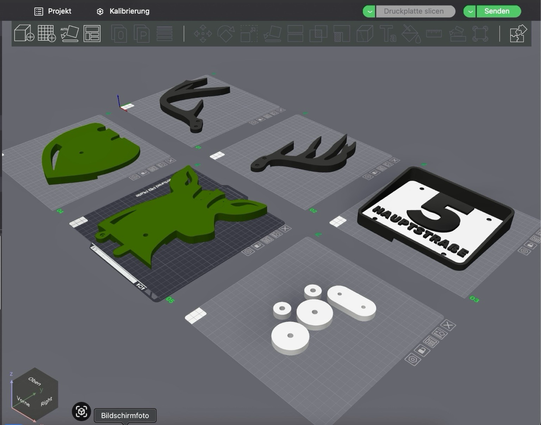This screenshot has width=541, height=425.
Task: Select the Measure ruler tool
Action: [x=434, y=34]
